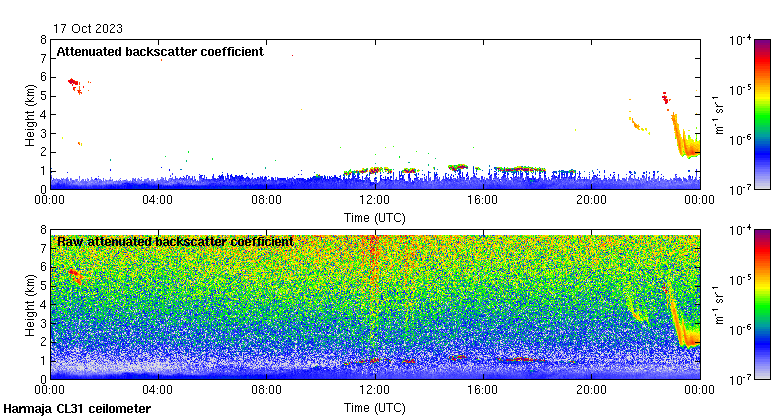Click the 04:00 tick of the bottom panel
780x420 pixels.
158,390
